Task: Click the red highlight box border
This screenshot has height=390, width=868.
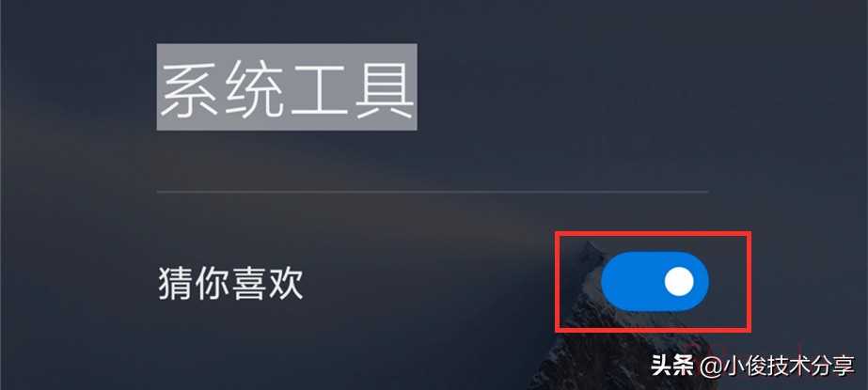Action: 654,234
